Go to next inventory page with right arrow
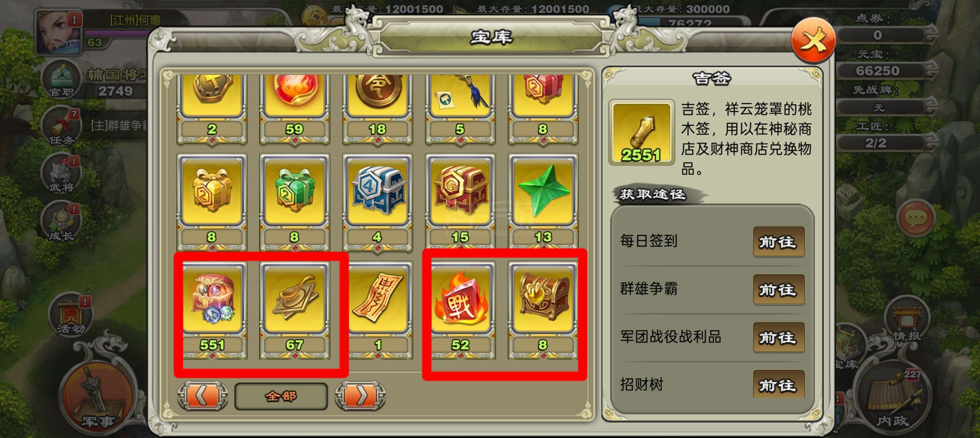 coord(360,396)
